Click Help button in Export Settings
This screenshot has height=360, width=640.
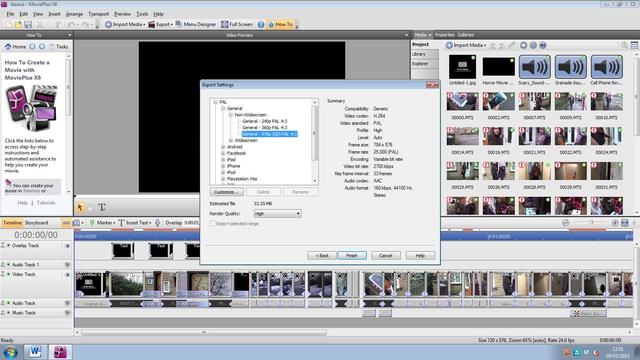pyautogui.click(x=420, y=256)
